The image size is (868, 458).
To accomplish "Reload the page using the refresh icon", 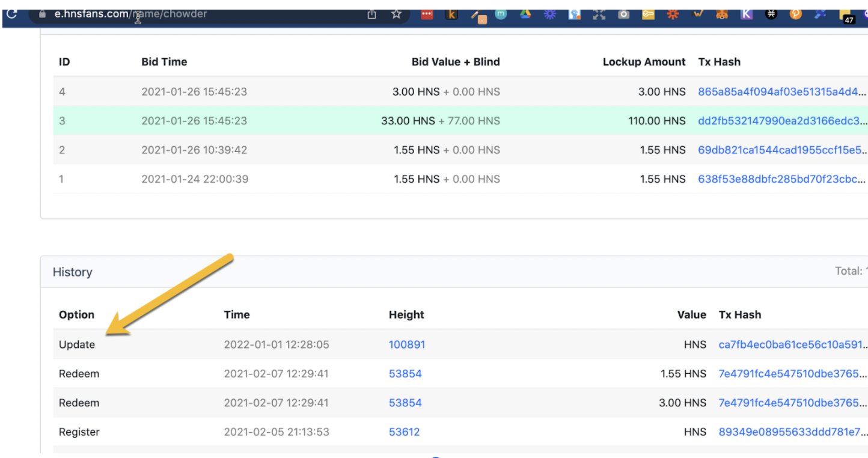I will pos(11,14).
